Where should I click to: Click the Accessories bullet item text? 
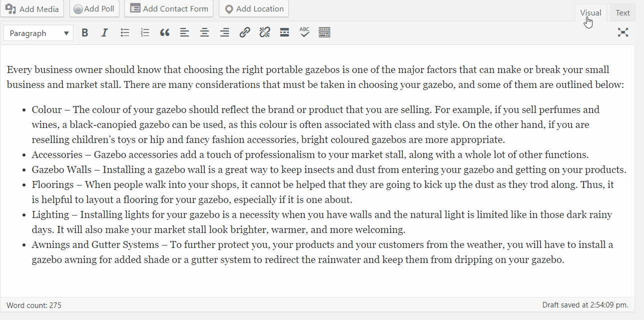310,154
